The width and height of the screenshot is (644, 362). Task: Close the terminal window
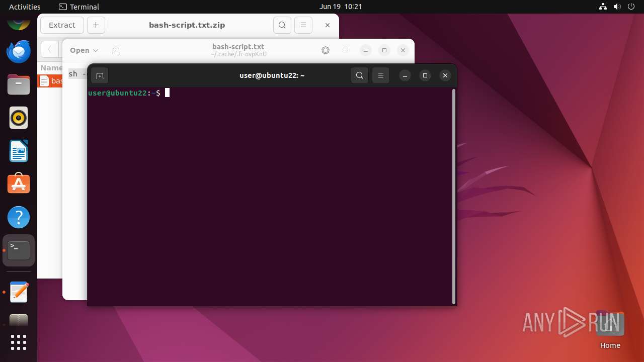click(445, 75)
